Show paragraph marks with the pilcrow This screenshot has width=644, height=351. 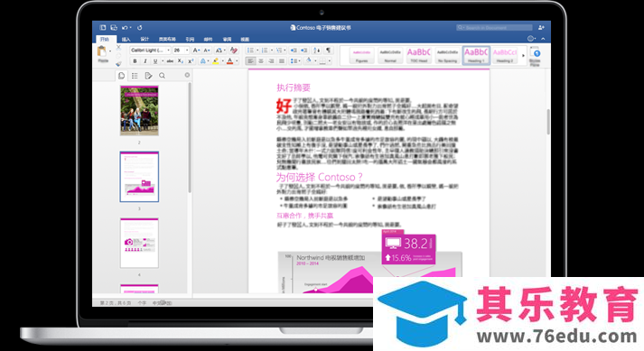point(328,51)
